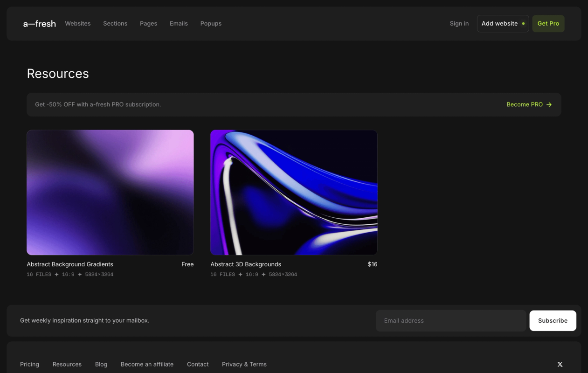
Task: Open Become an affiliate footer link
Action: (x=147, y=364)
